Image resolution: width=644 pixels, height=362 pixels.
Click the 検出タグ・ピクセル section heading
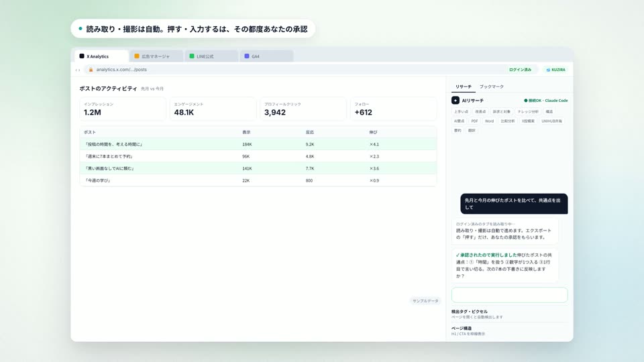[x=470, y=312]
